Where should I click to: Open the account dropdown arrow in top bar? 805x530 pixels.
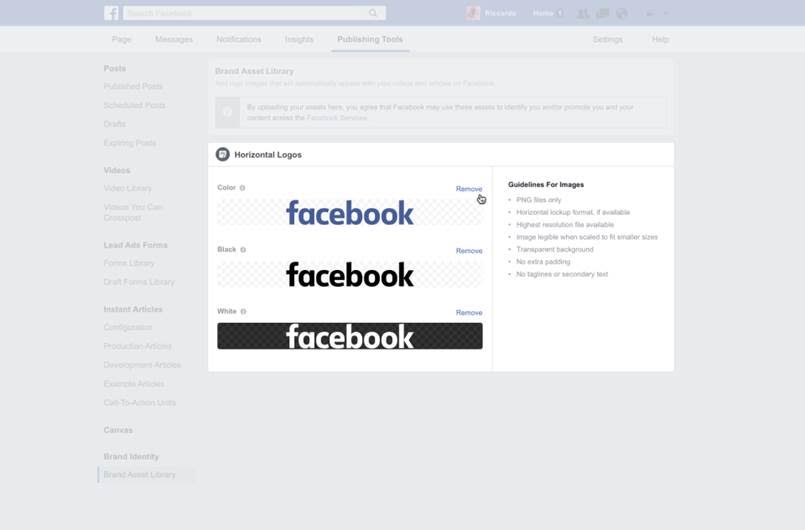pyautogui.click(x=666, y=14)
